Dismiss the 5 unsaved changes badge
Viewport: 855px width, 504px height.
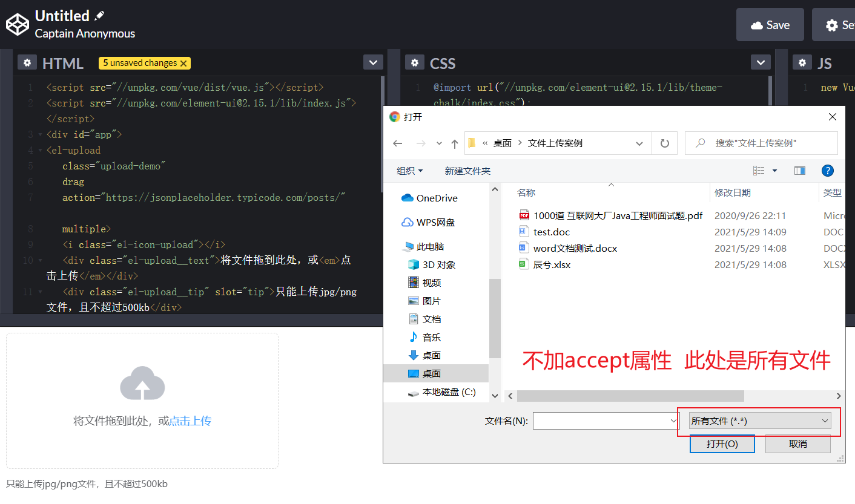(183, 63)
